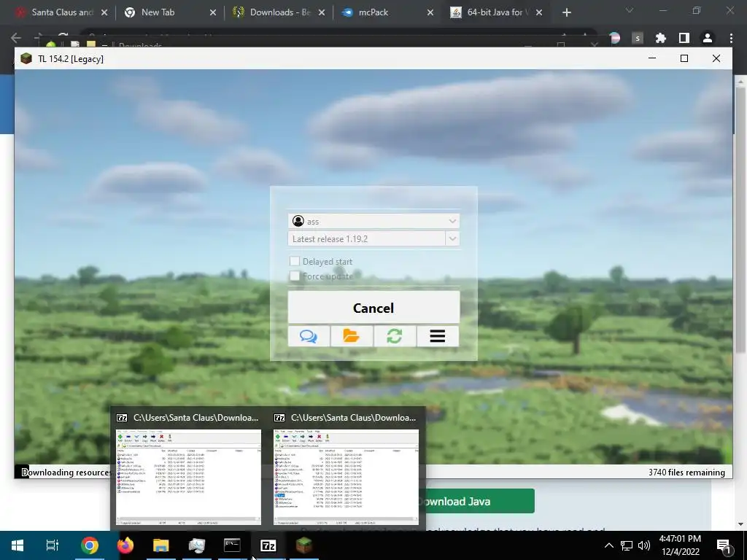Close the New Tab browser tab
Viewport: 747px width, 560px height.
(213, 13)
